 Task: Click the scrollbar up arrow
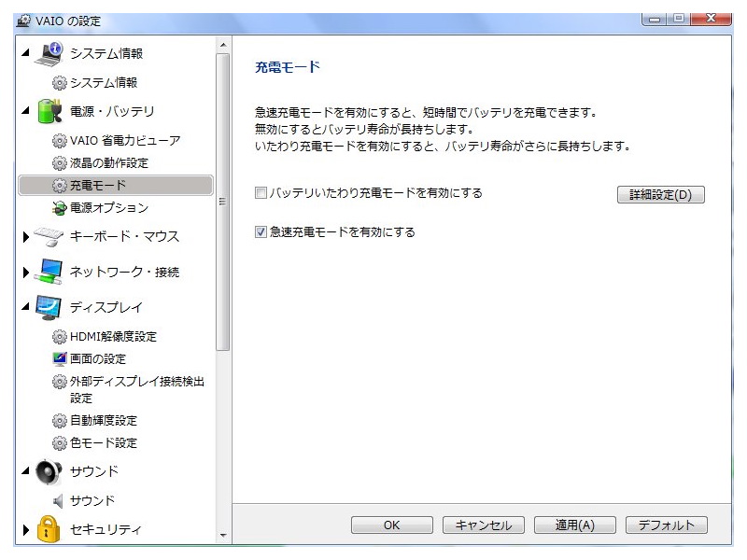point(223,45)
